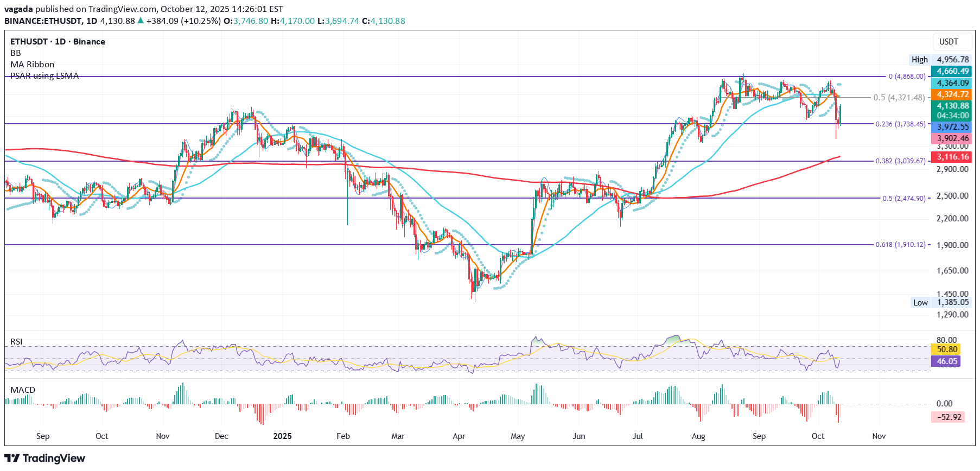Click the PSAR using LSMA indicator label
The width and height of the screenshot is (980, 471).
[x=44, y=76]
